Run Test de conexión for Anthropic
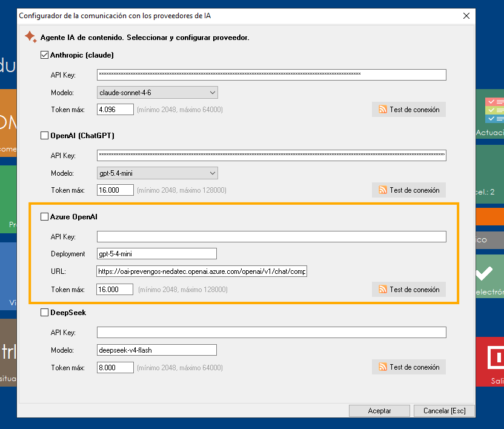The width and height of the screenshot is (504, 429). click(408, 110)
